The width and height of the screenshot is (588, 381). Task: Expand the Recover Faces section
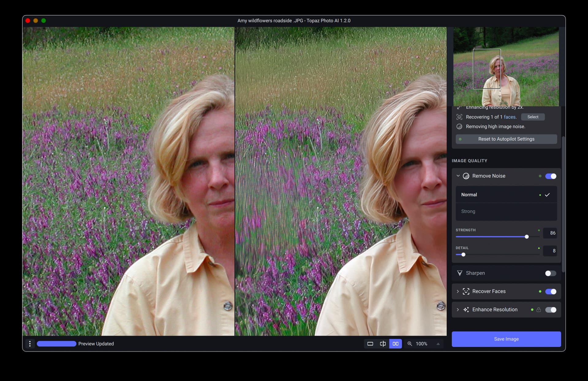[x=458, y=291]
